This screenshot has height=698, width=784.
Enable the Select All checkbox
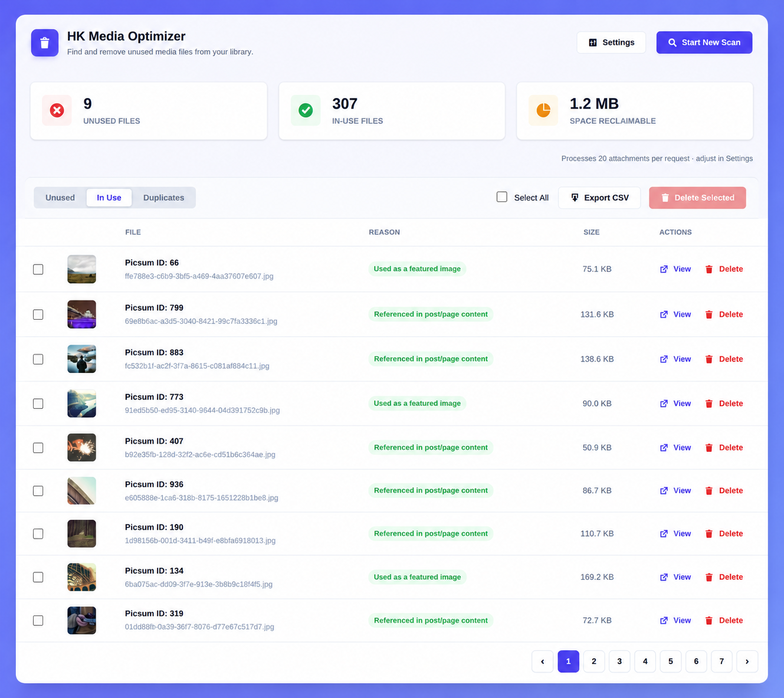[502, 197]
